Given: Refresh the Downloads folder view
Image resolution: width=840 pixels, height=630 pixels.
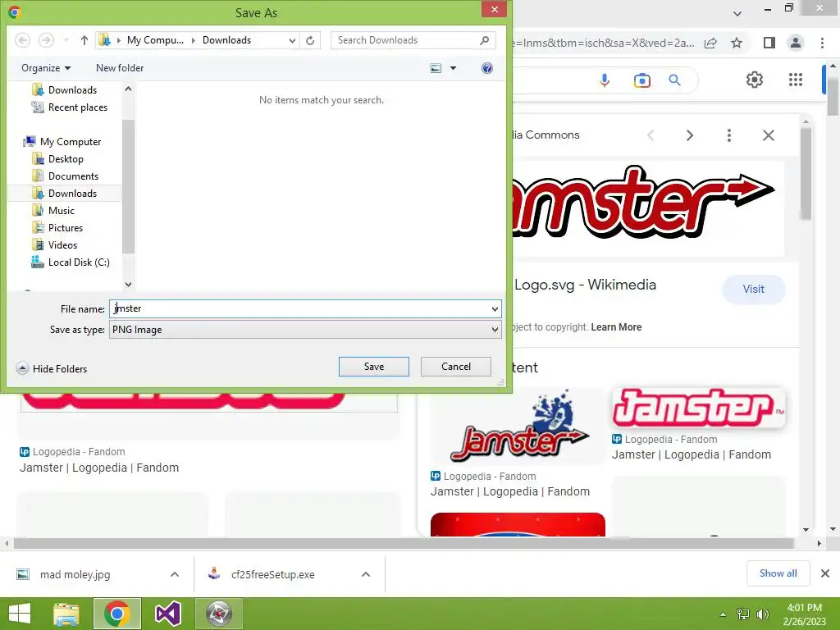Looking at the screenshot, I should point(310,40).
